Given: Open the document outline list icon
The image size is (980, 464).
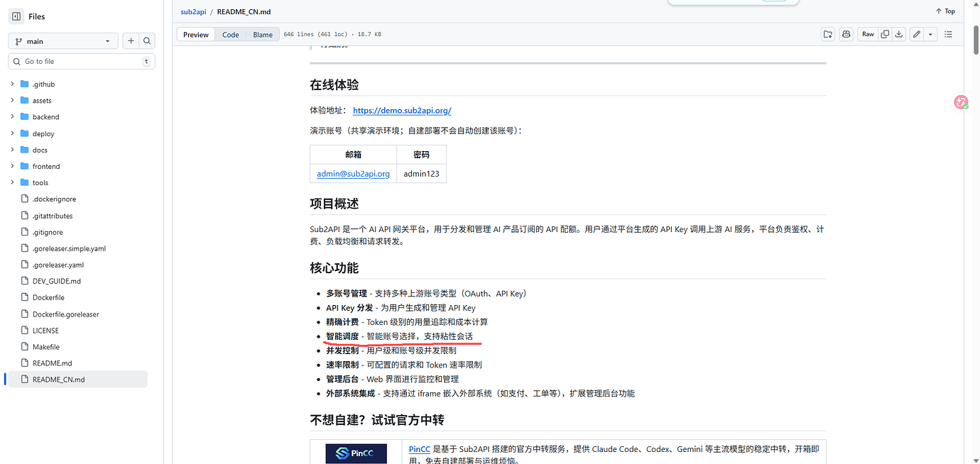Looking at the screenshot, I should 949,34.
